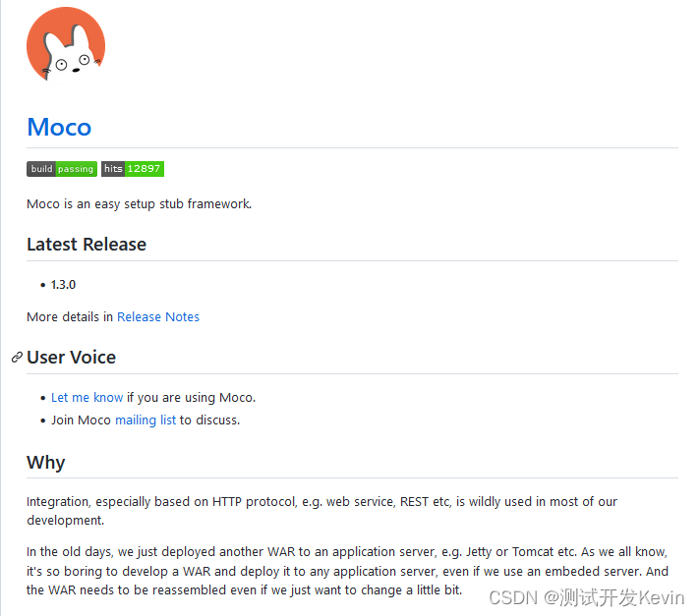This screenshot has width=699, height=616.
Task: Open the mailing list link
Action: (146, 420)
